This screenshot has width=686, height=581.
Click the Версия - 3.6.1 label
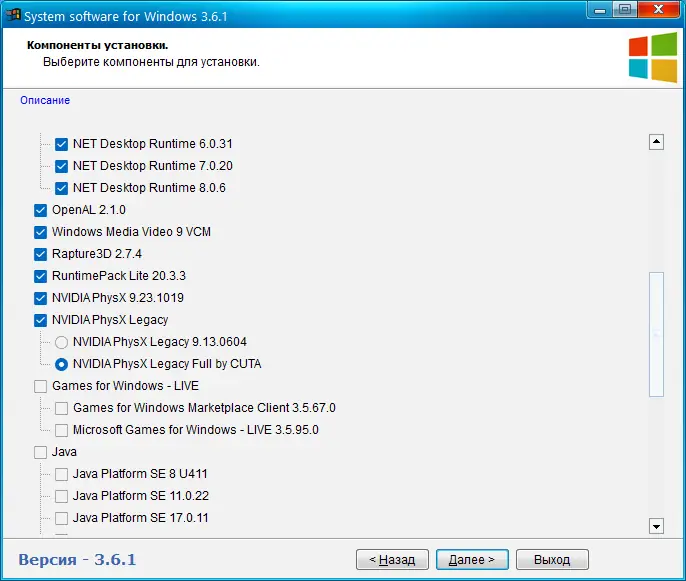click(x=77, y=560)
